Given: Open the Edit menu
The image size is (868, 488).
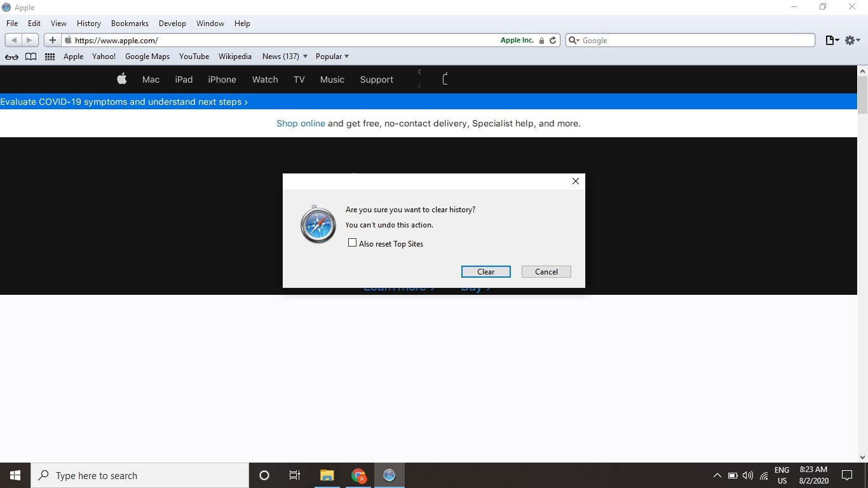Looking at the screenshot, I should [34, 24].
